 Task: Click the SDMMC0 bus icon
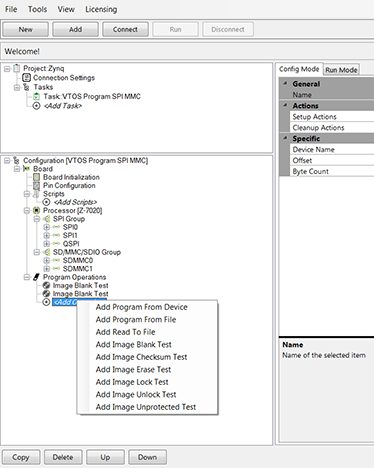coord(56,260)
